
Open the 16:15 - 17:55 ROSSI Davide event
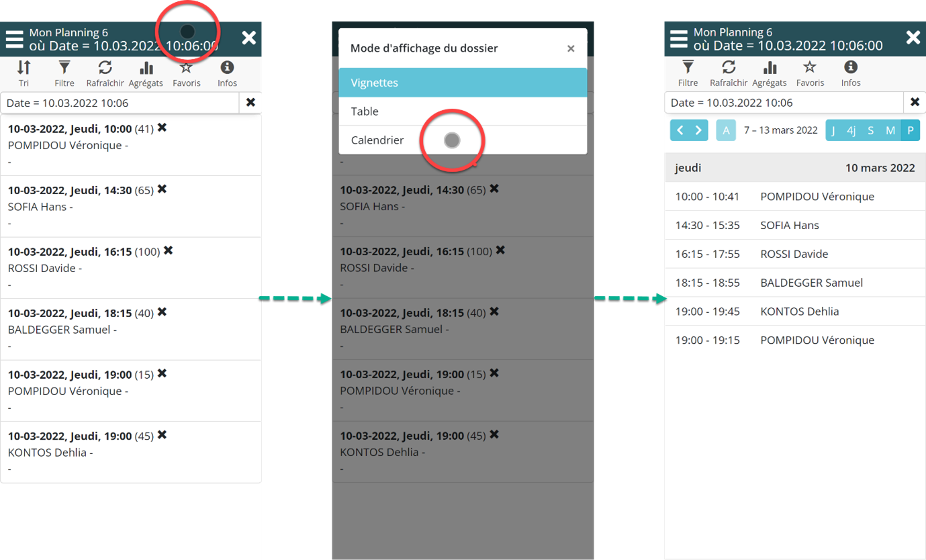[794, 254]
